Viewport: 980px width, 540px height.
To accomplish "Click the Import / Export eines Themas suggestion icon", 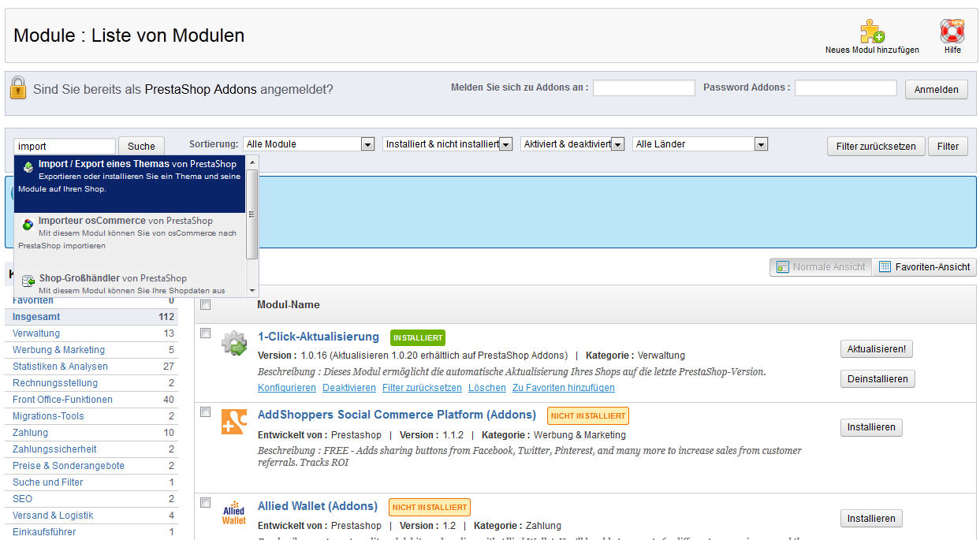I will tap(28, 166).
